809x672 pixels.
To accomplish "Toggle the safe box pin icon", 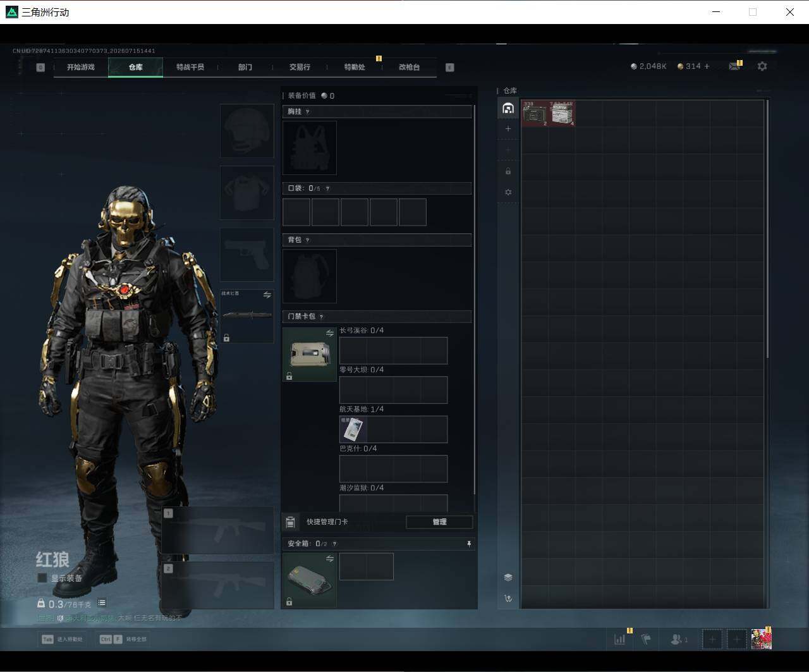I will [x=469, y=544].
